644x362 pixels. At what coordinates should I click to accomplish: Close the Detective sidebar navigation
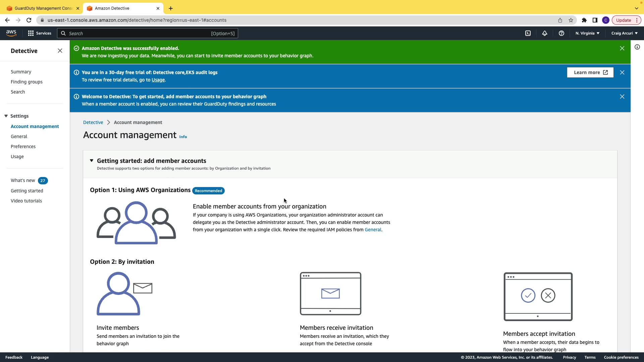click(60, 51)
